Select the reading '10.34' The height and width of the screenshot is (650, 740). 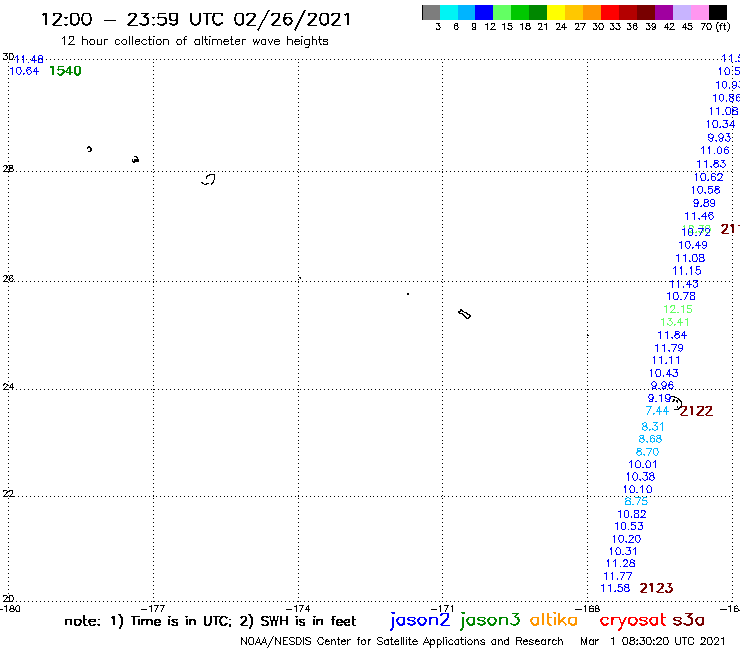721,125
